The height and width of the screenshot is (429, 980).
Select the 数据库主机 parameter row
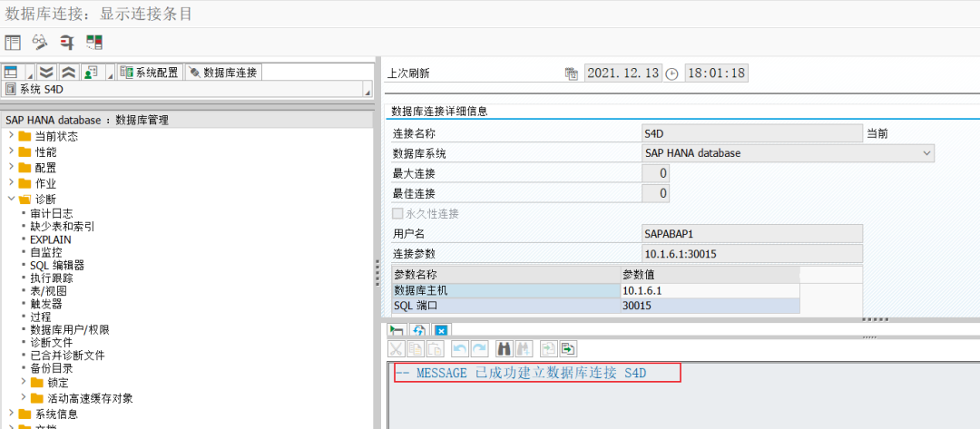point(595,290)
